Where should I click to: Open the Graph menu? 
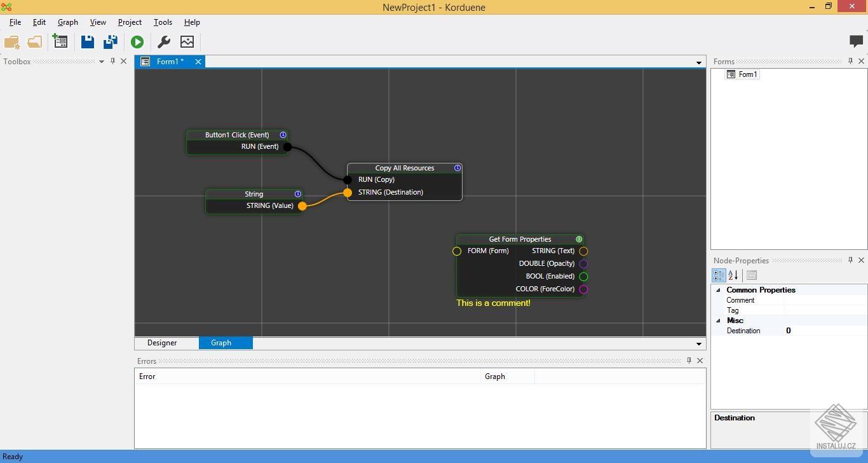67,22
